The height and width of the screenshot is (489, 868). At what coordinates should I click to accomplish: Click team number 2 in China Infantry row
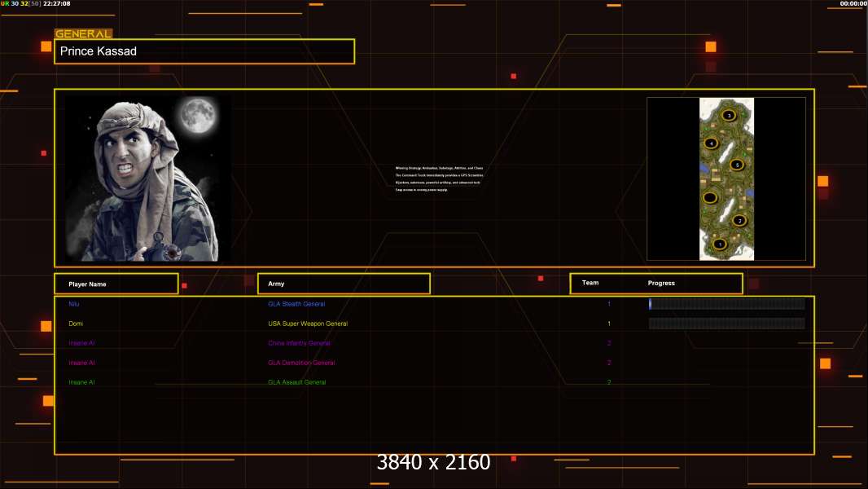pos(609,343)
